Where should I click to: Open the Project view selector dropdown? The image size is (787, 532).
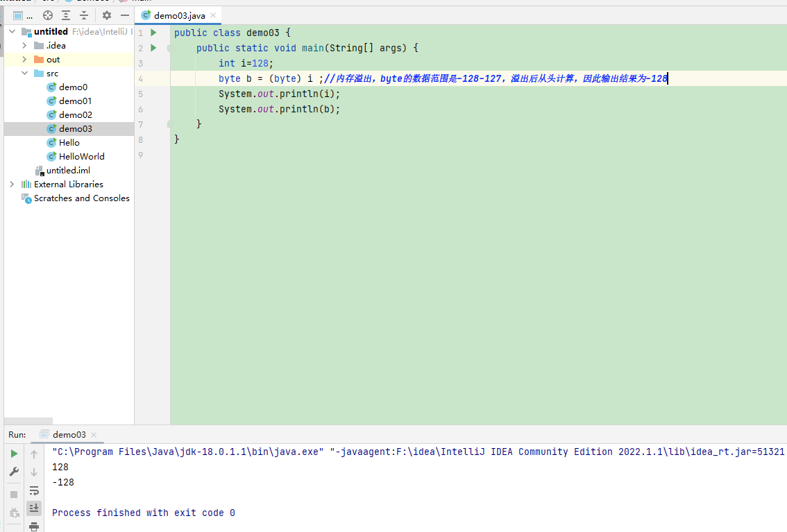pos(23,15)
